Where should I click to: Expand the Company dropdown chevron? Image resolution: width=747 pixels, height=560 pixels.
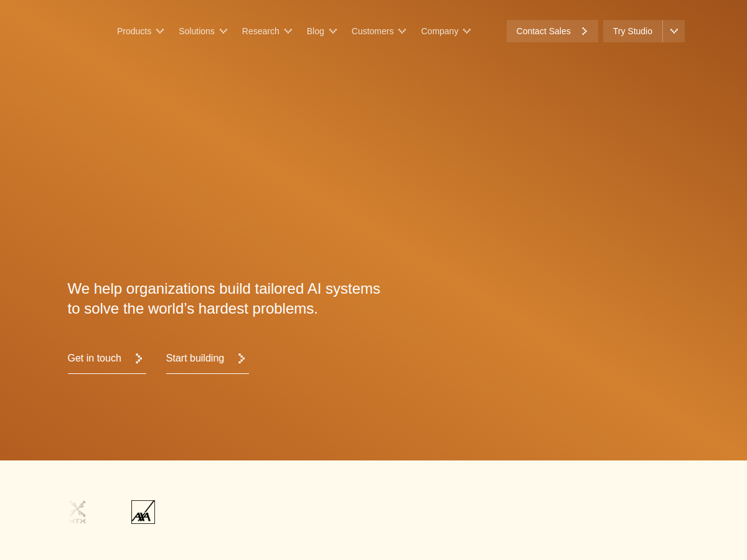(x=466, y=31)
